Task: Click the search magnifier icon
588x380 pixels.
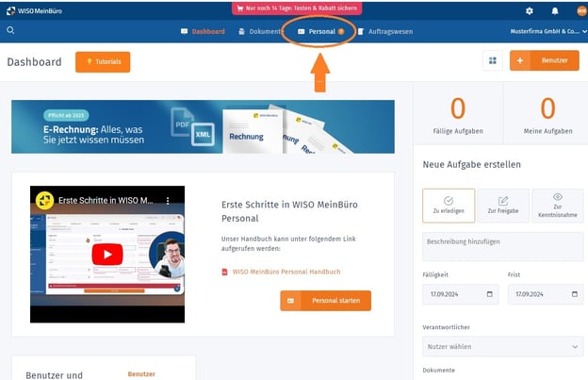Action: coord(10,31)
